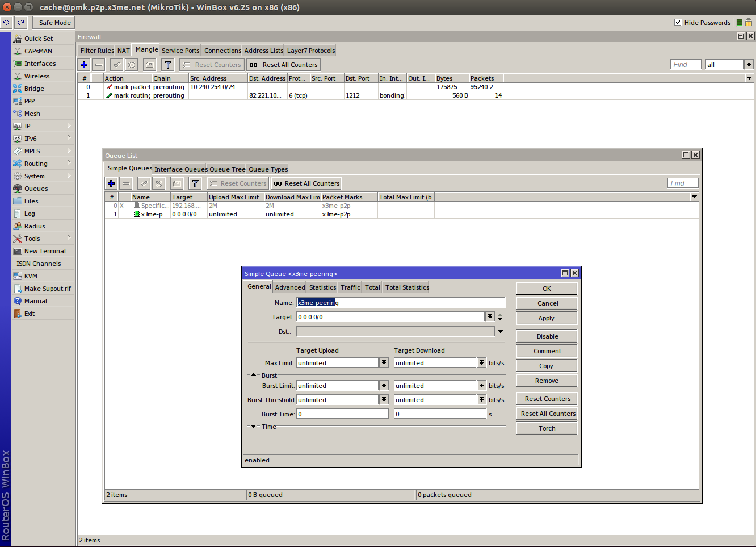The width and height of the screenshot is (756, 547).
Task: Click the filter funnel icon in Firewall toolbar
Action: click(x=168, y=65)
